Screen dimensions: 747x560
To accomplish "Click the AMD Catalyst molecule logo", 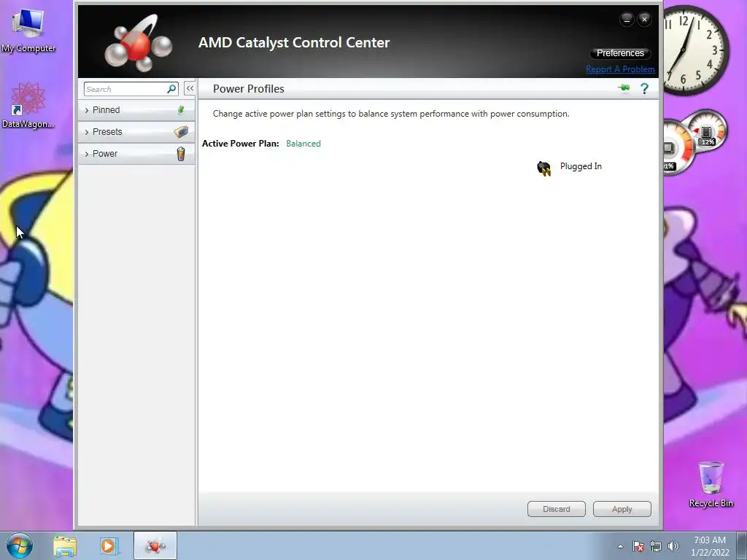I will 138,43.
